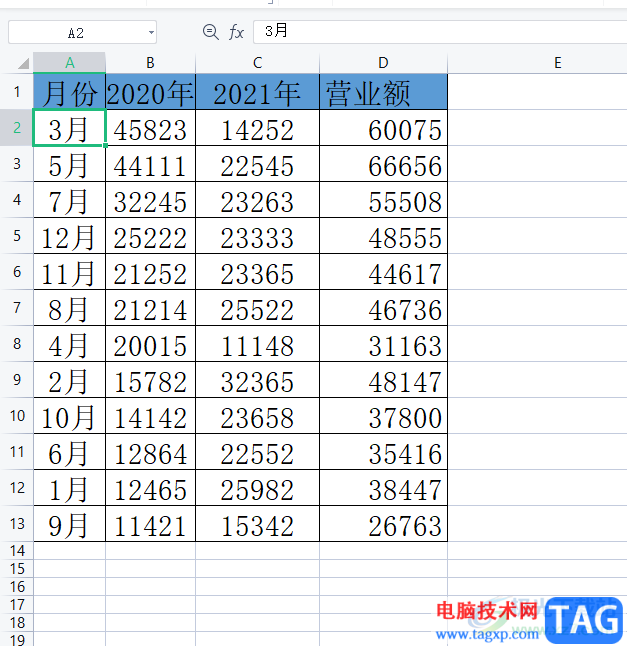Select cell containing 48555
627x646 pixels.
tap(383, 236)
